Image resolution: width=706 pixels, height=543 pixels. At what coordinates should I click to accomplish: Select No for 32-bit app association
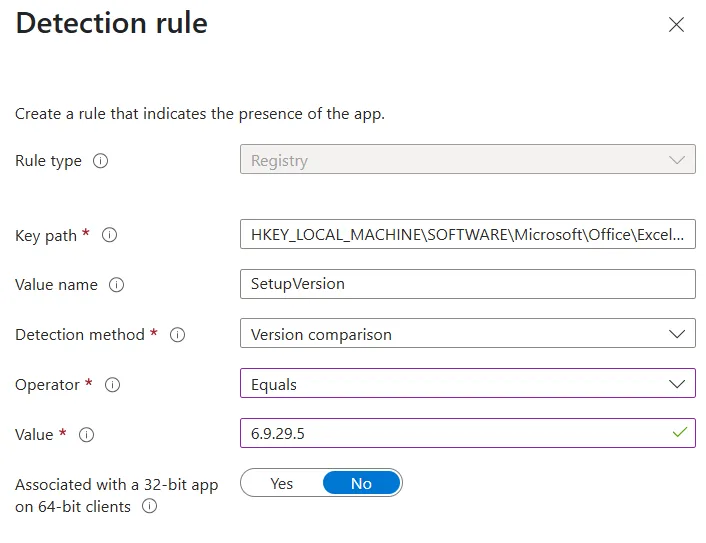coord(362,483)
